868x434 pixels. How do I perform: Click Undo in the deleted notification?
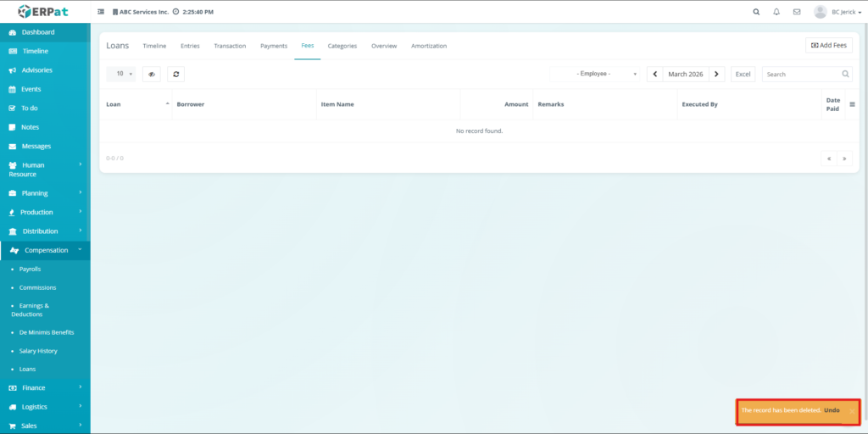click(832, 410)
